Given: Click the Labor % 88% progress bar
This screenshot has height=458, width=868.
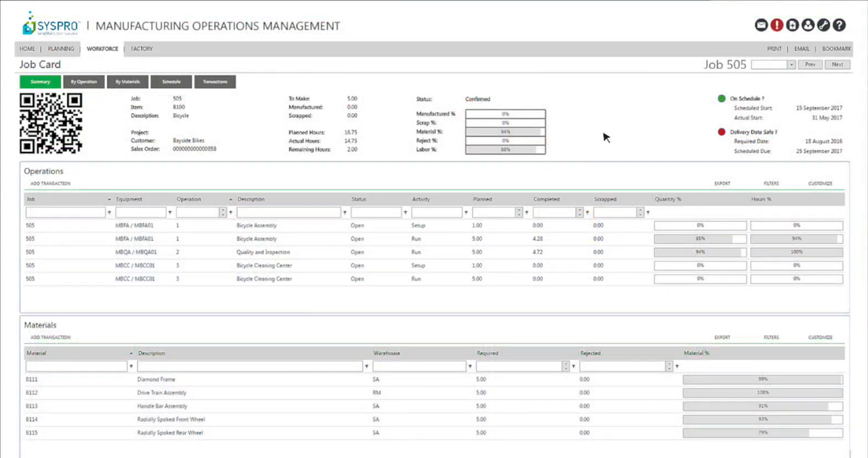Looking at the screenshot, I should [505, 149].
